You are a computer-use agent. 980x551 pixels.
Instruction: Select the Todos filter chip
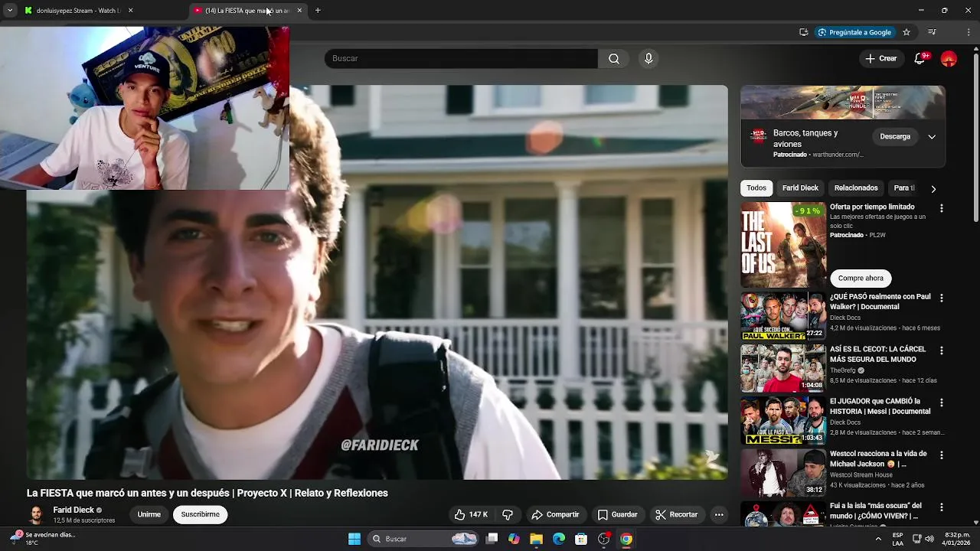click(x=756, y=188)
